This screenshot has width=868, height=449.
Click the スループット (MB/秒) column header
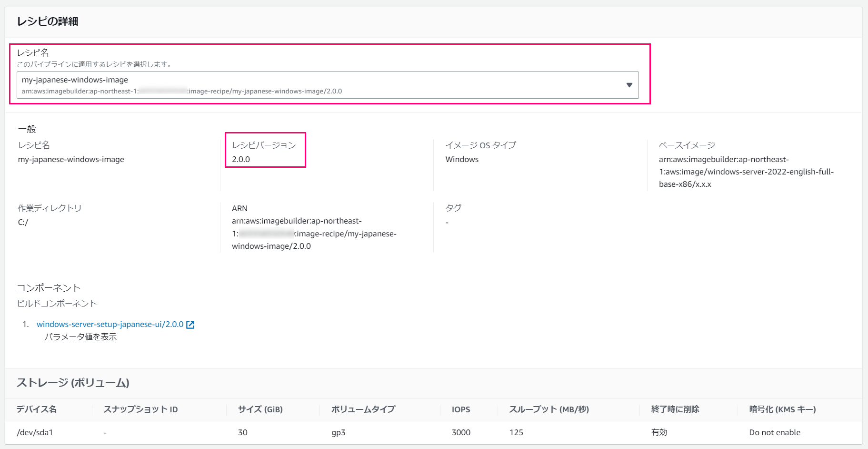pos(549,409)
